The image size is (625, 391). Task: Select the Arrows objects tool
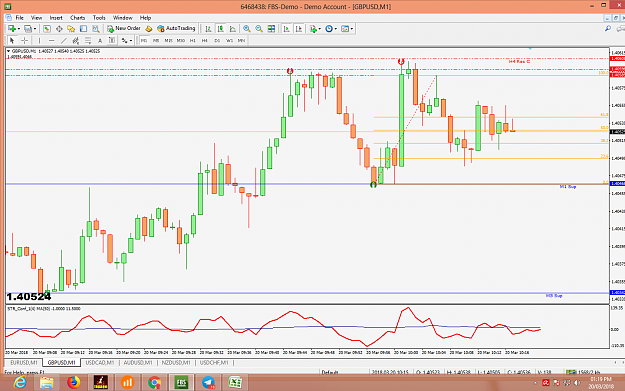(x=124, y=40)
